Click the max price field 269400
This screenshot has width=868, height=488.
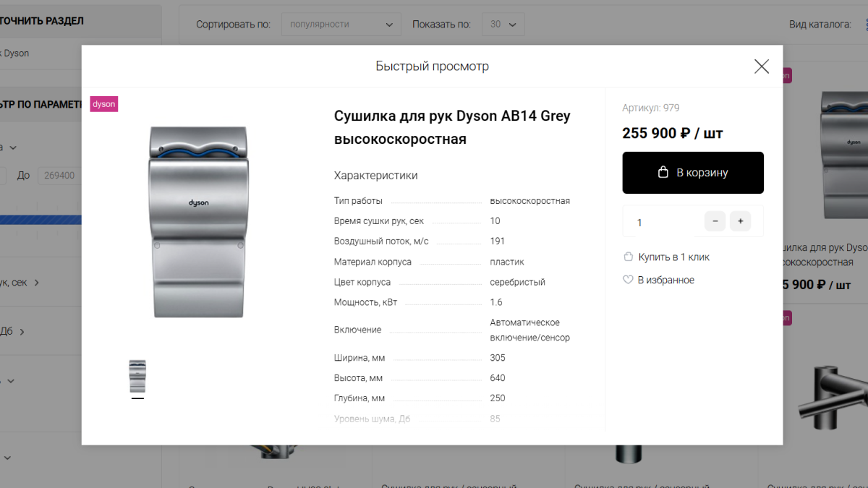coord(59,176)
